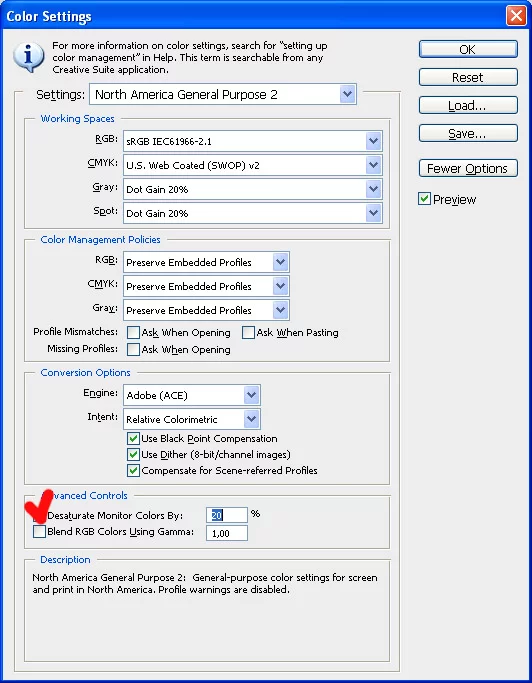Click the Profile Mismatches label
This screenshot has width=532, height=683.
[75, 332]
